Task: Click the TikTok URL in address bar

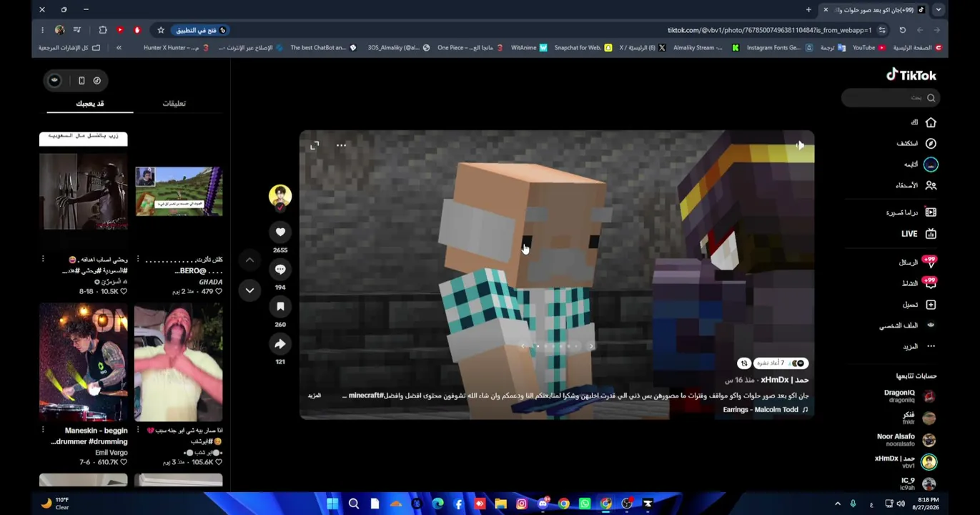Action: click(x=769, y=30)
